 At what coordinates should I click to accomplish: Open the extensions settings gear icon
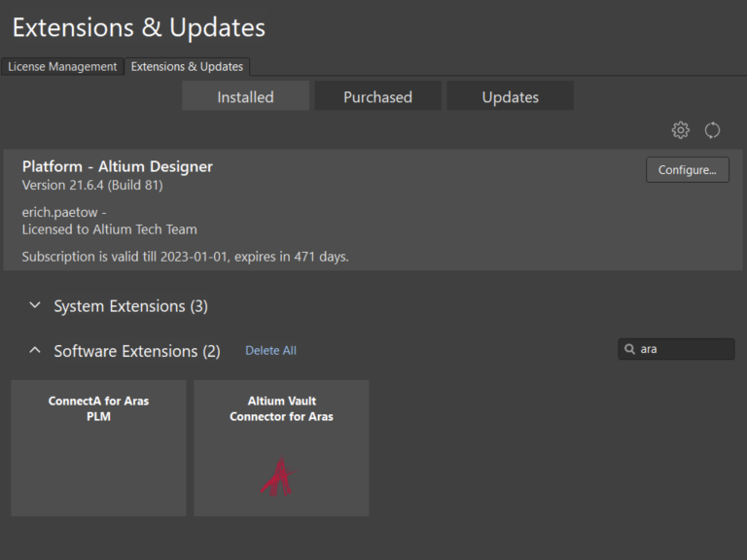tap(680, 130)
